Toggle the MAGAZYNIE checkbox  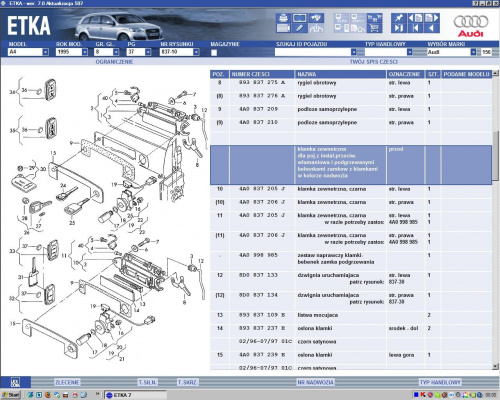tap(214, 52)
